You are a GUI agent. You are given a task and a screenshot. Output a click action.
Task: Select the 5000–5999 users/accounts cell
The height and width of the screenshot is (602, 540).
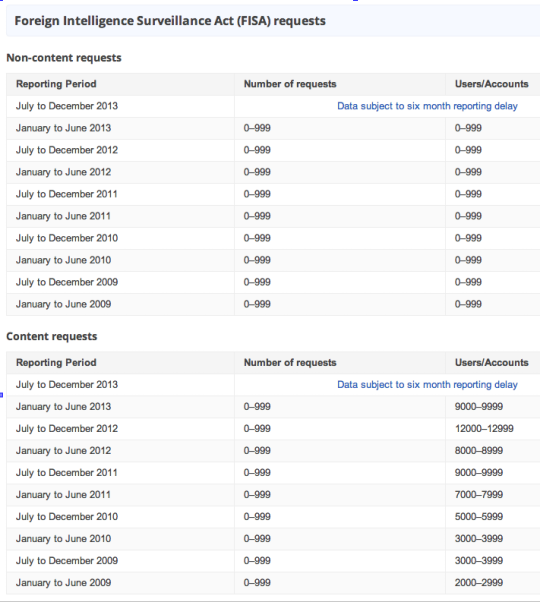(479, 516)
